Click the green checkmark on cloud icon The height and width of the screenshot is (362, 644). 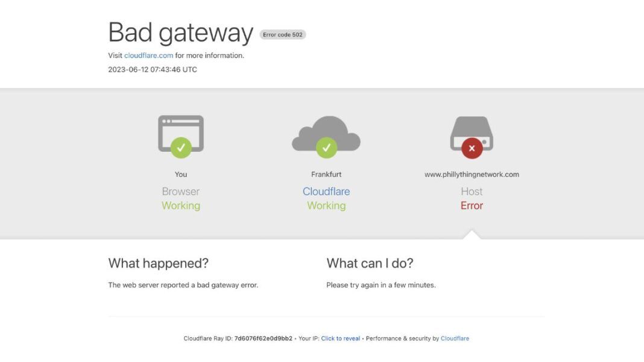point(326,148)
